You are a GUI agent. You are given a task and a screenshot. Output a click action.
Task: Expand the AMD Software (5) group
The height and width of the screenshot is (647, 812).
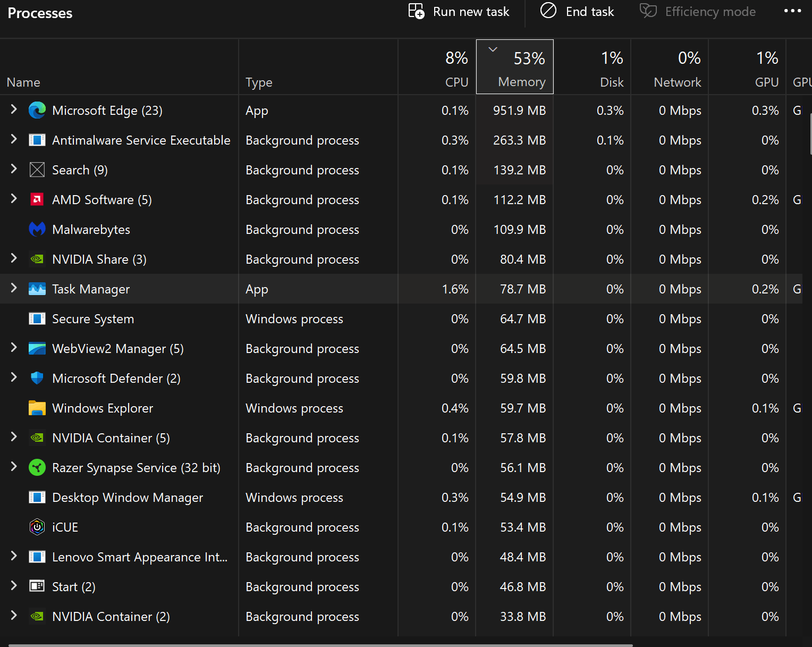pyautogui.click(x=14, y=199)
